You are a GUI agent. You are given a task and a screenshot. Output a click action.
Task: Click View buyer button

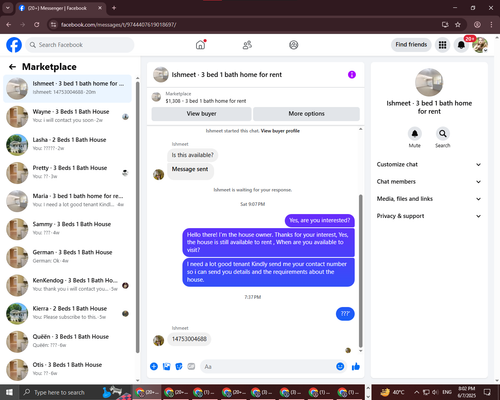pyautogui.click(x=201, y=114)
